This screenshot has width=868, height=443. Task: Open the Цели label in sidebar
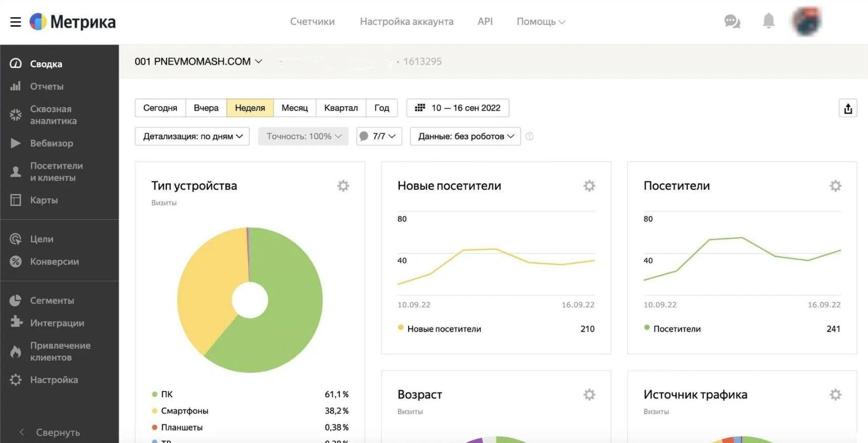click(x=42, y=239)
